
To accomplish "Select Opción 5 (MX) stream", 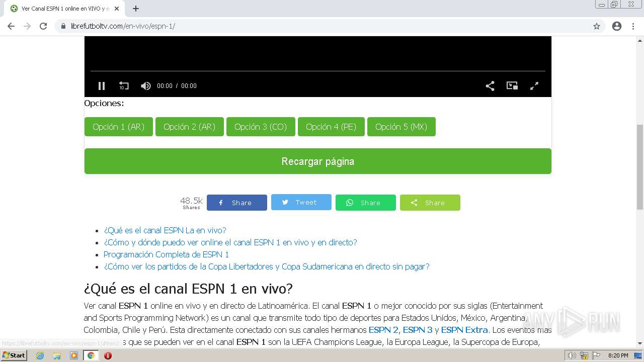I will click(401, 127).
